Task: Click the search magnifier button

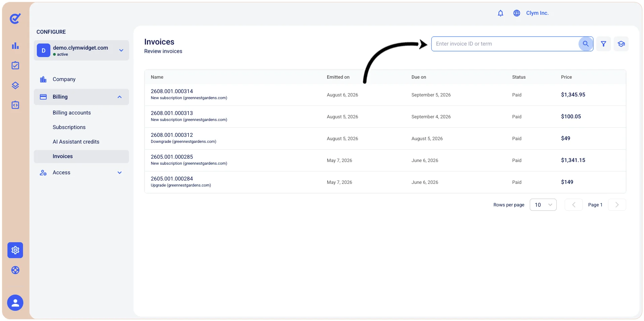Action: (x=586, y=44)
